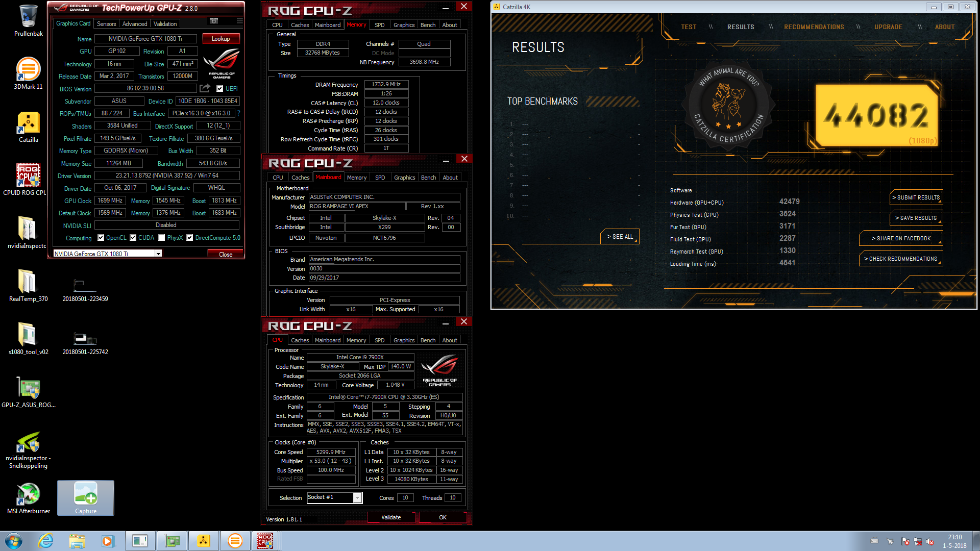Toggle the CUDA checkbox
The height and width of the screenshot is (551, 980).
tap(133, 238)
